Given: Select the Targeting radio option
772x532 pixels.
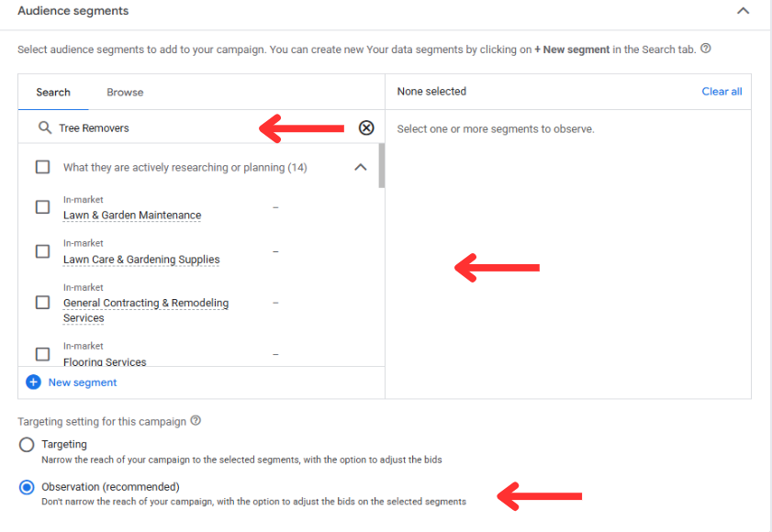Looking at the screenshot, I should (x=27, y=445).
